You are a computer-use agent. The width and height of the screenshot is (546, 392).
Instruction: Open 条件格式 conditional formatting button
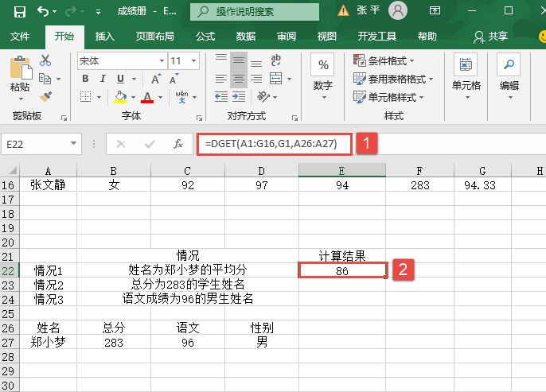pos(392,61)
